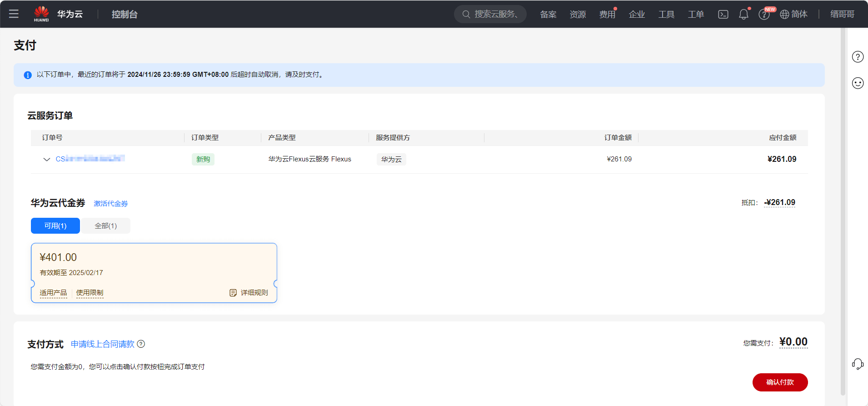
Task: Open the smiley feedback icon
Action: (x=858, y=83)
